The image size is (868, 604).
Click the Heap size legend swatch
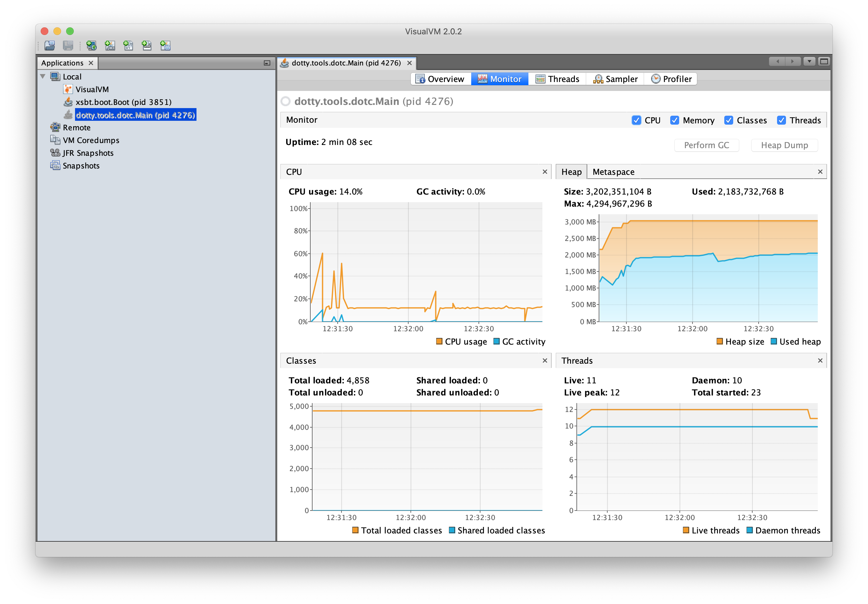(x=720, y=341)
